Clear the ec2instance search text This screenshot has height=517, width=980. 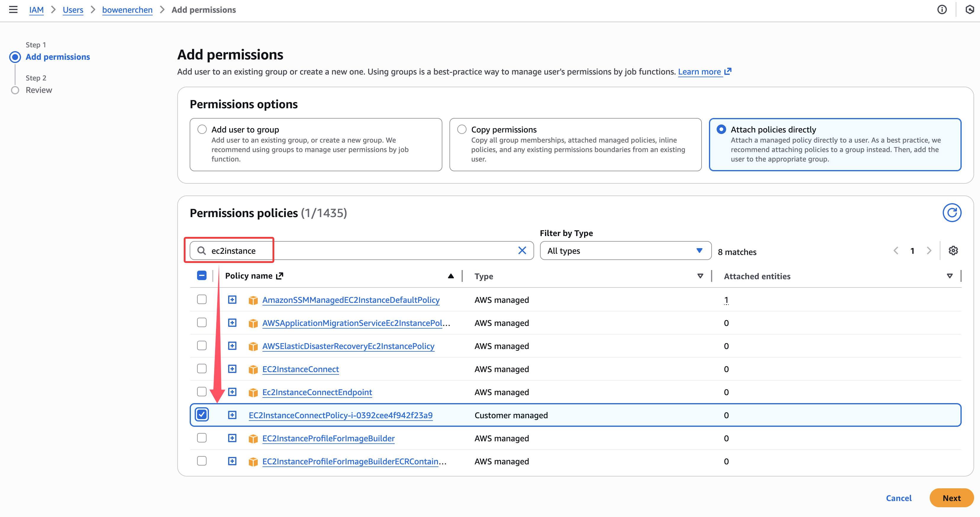pos(522,251)
